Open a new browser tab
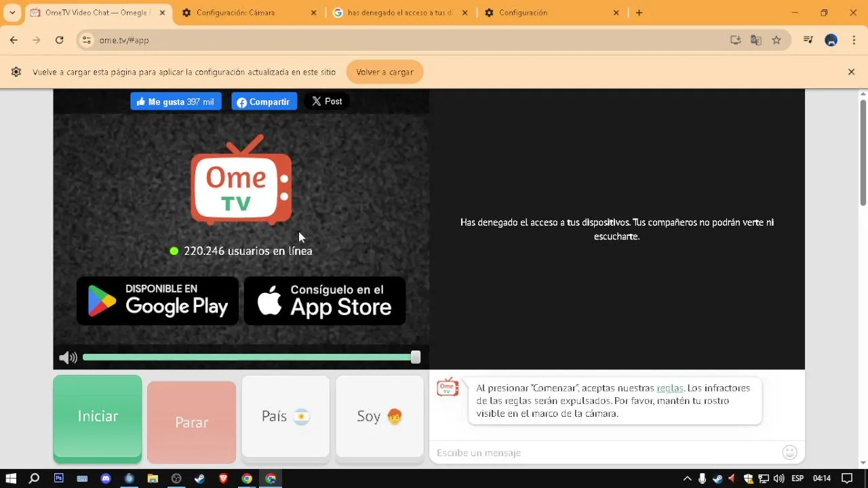The width and height of the screenshot is (868, 488). click(639, 13)
